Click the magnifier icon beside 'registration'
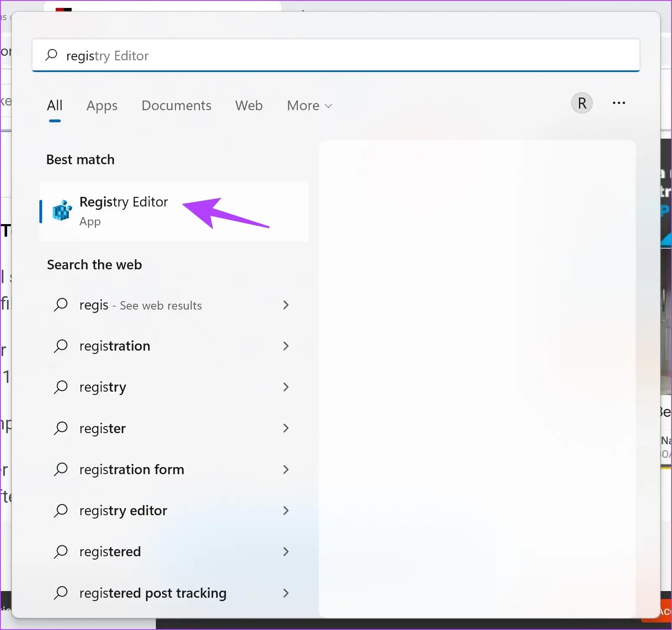The height and width of the screenshot is (630, 672). (61, 346)
